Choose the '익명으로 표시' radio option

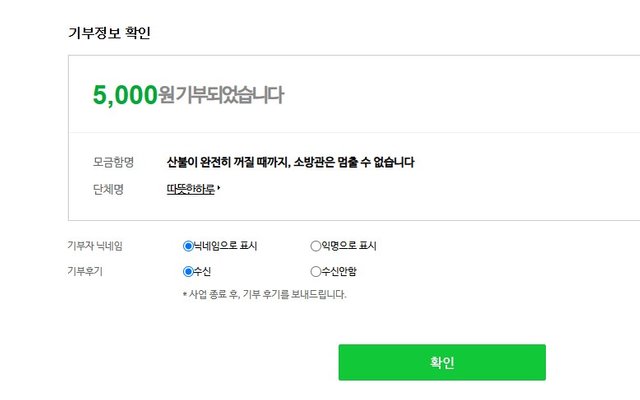316,246
